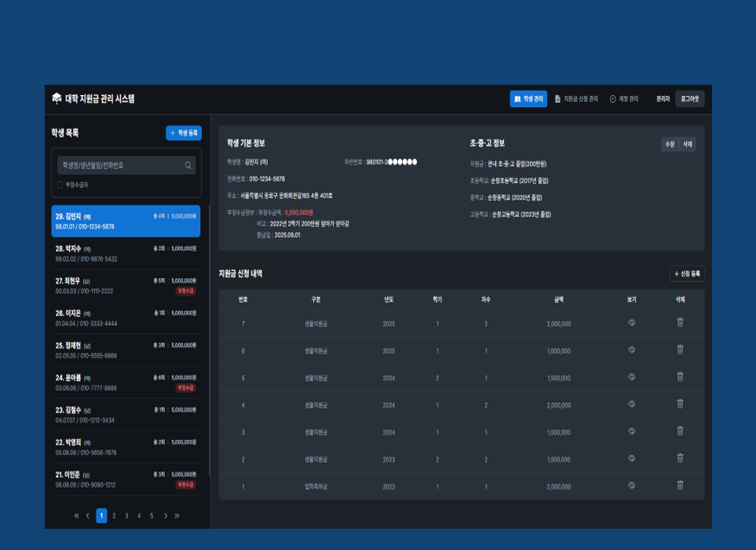Click the student search input field

(x=121, y=166)
